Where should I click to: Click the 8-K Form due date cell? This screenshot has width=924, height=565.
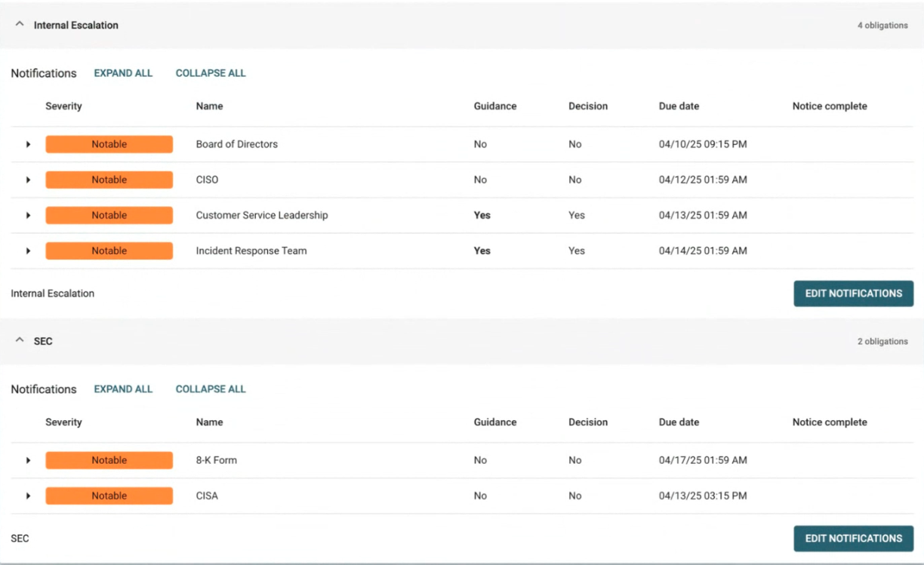pos(702,460)
